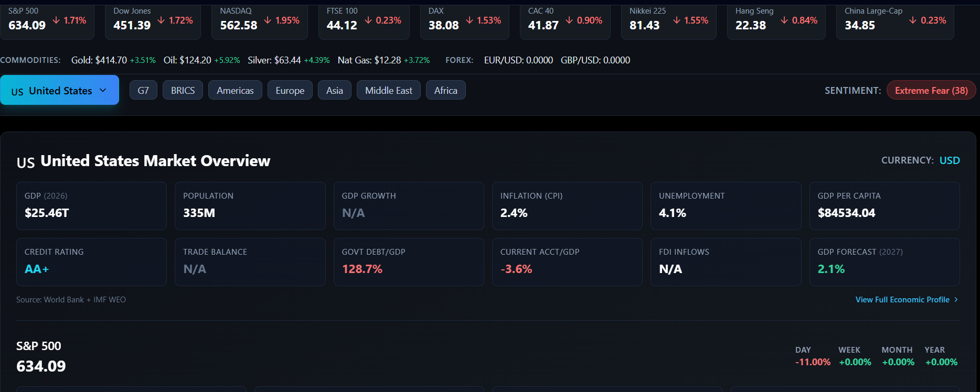
Task: Click the chevron beside View Full Economic Profile
Action: point(956,300)
